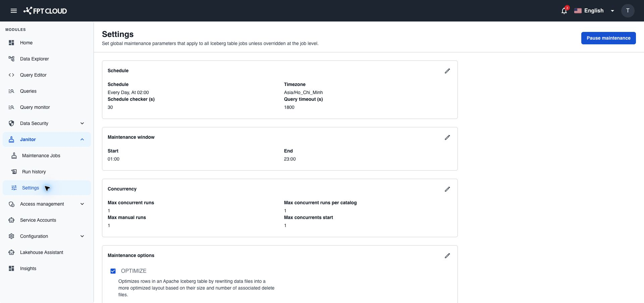Edit the Maintenance window section

point(447,137)
